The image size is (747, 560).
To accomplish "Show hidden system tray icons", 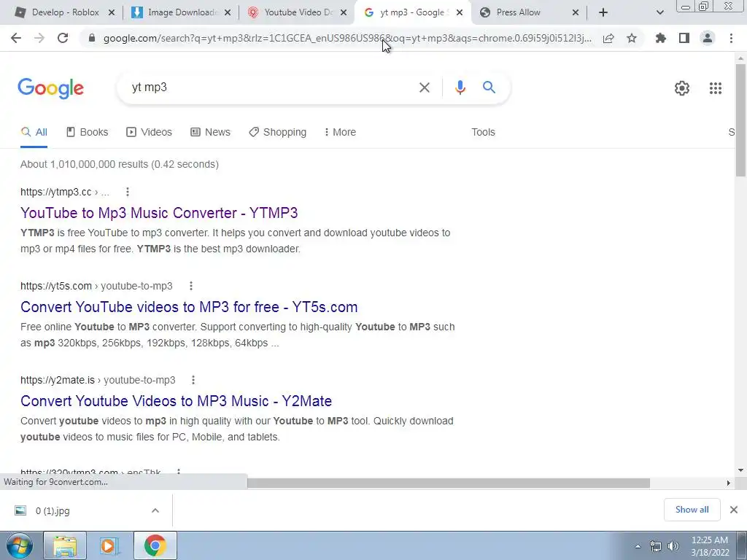I will tap(638, 546).
